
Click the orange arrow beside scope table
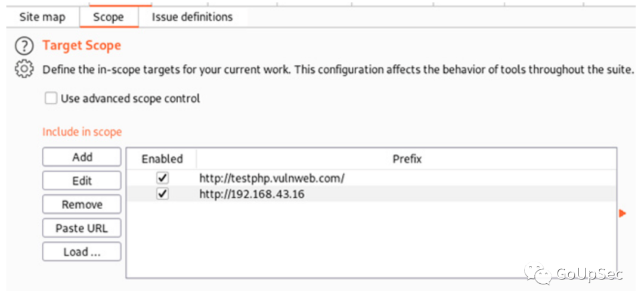click(x=623, y=213)
